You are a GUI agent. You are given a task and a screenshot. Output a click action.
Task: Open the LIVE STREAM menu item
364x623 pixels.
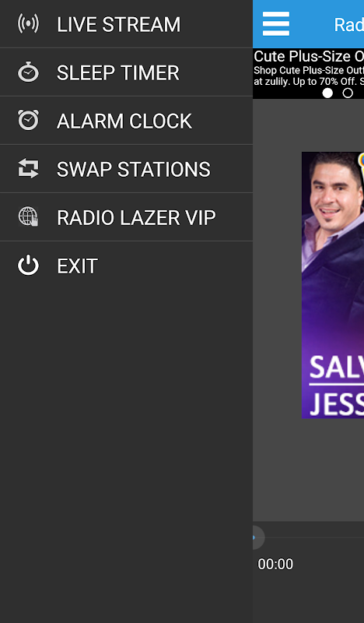click(x=126, y=24)
